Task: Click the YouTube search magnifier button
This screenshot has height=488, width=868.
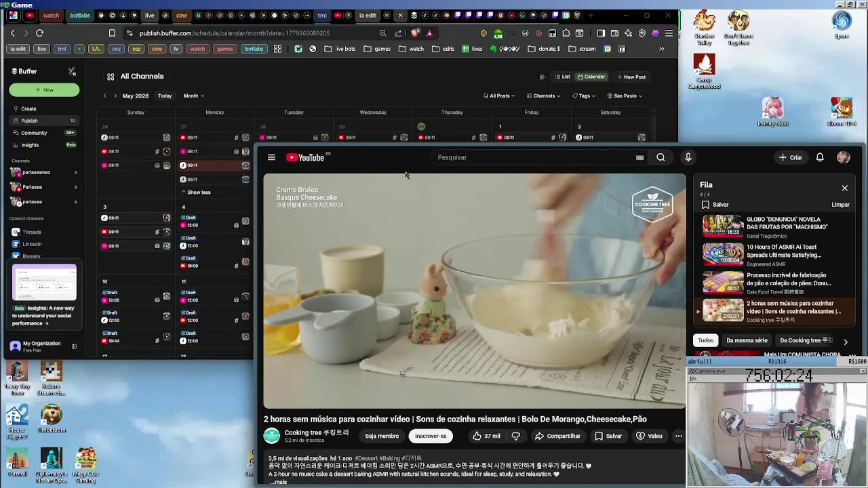Action: (660, 157)
